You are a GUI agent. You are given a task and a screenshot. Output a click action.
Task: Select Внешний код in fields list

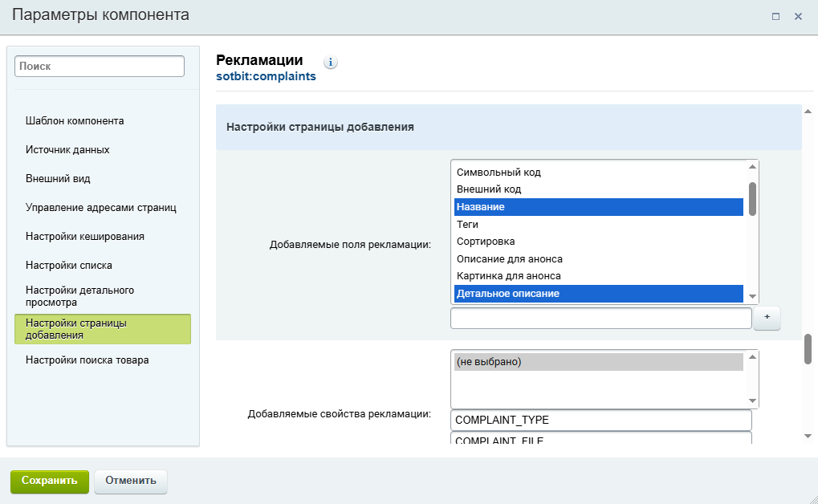click(x=598, y=189)
